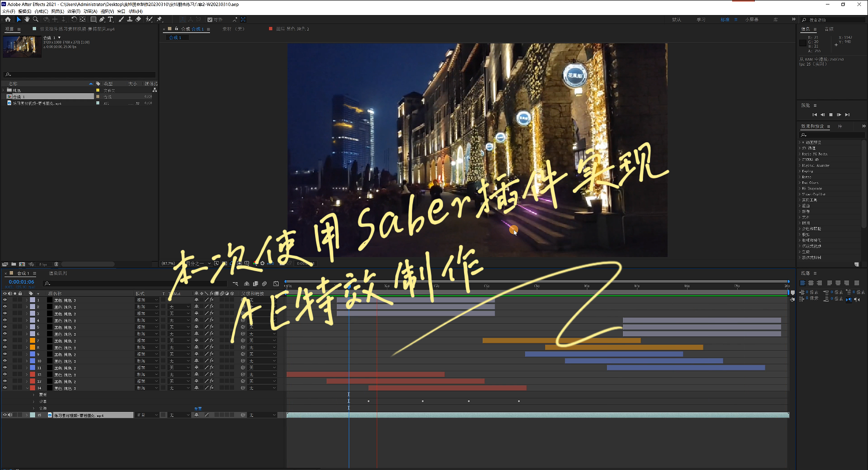This screenshot has height=470, width=868.
Task: Pick the Type (T) text tool
Action: click(x=110, y=20)
